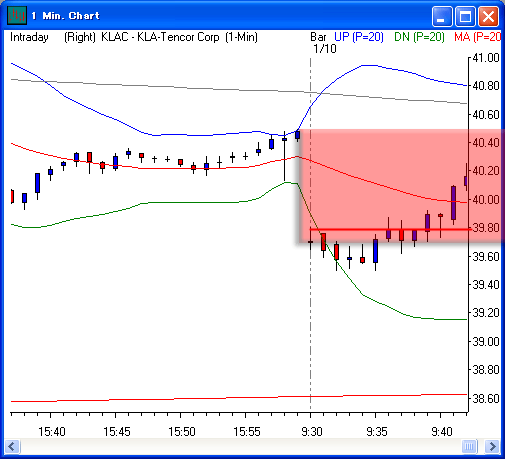
Task: Click the KLAC - KLA-Tencor Corp title text
Action: (x=160, y=37)
